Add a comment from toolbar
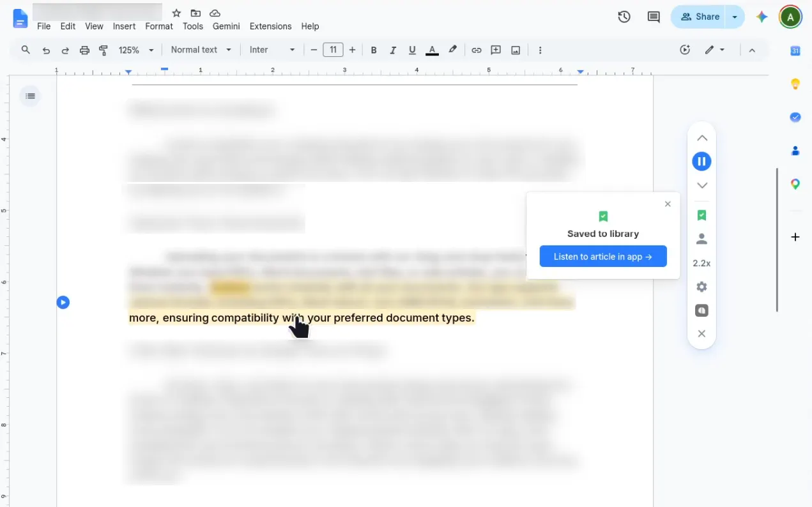The width and height of the screenshot is (812, 507). pos(496,50)
